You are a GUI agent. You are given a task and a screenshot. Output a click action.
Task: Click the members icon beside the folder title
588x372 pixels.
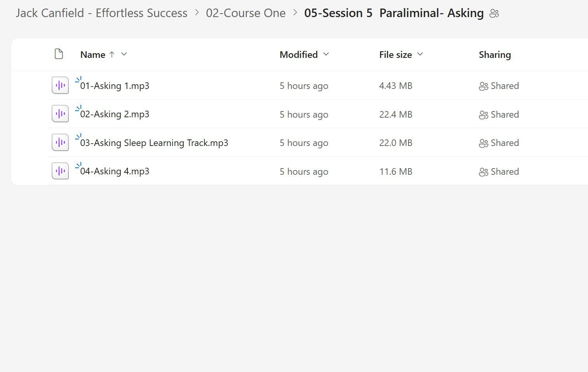point(494,13)
